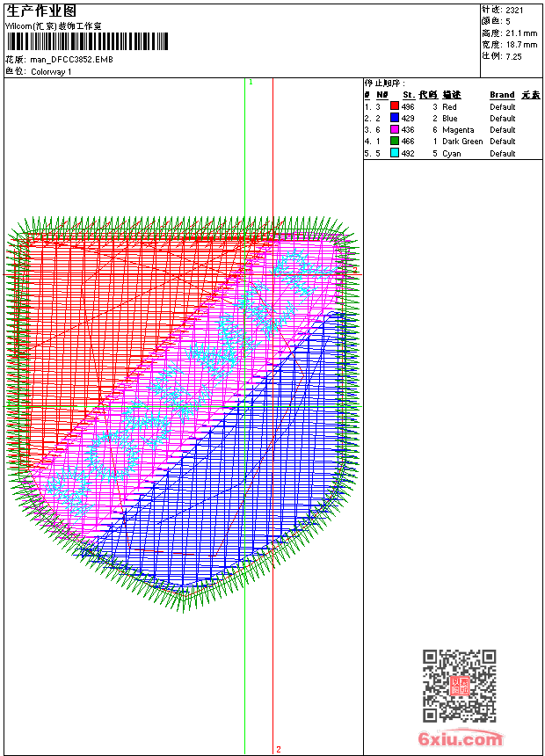545x756 pixels.
Task: Select stitch count 436 in the Magenta row
Action: (x=408, y=130)
